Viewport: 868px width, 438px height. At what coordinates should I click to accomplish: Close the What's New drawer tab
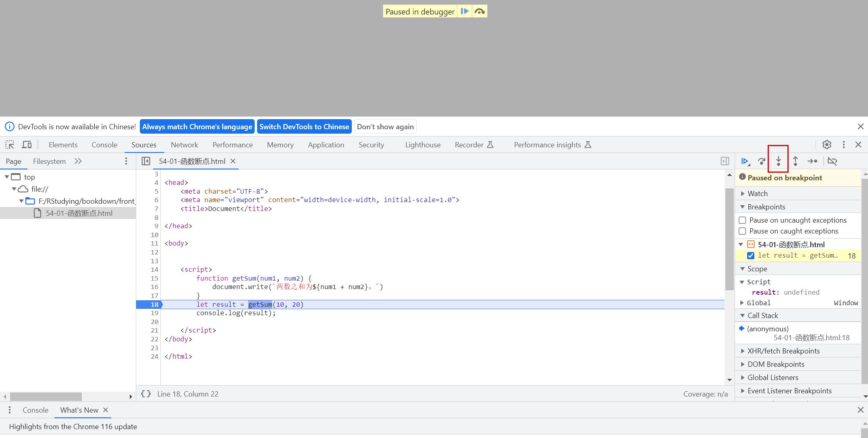(106, 410)
